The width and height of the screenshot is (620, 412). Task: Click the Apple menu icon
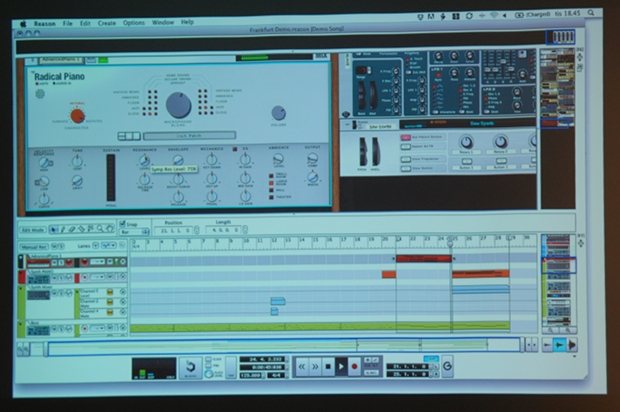23,24
